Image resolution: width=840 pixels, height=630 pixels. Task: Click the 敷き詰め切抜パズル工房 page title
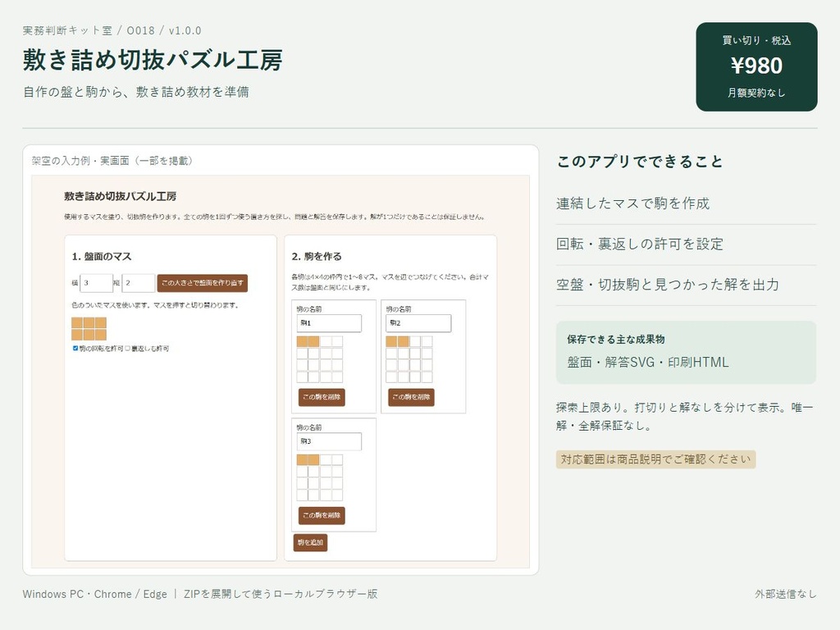click(x=152, y=59)
